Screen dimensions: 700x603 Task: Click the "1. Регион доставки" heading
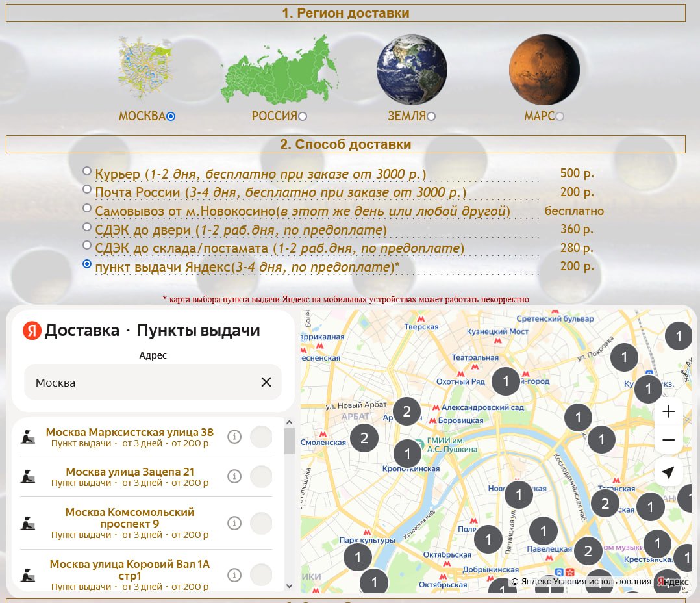pyautogui.click(x=345, y=13)
